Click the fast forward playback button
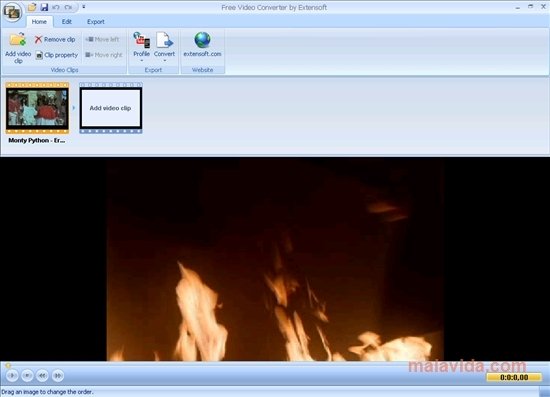 pyautogui.click(x=58, y=376)
